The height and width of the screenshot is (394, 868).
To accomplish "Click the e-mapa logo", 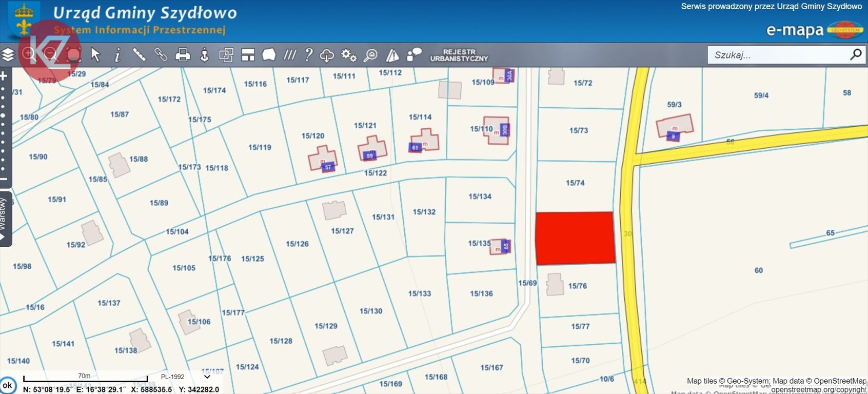I will click(815, 30).
